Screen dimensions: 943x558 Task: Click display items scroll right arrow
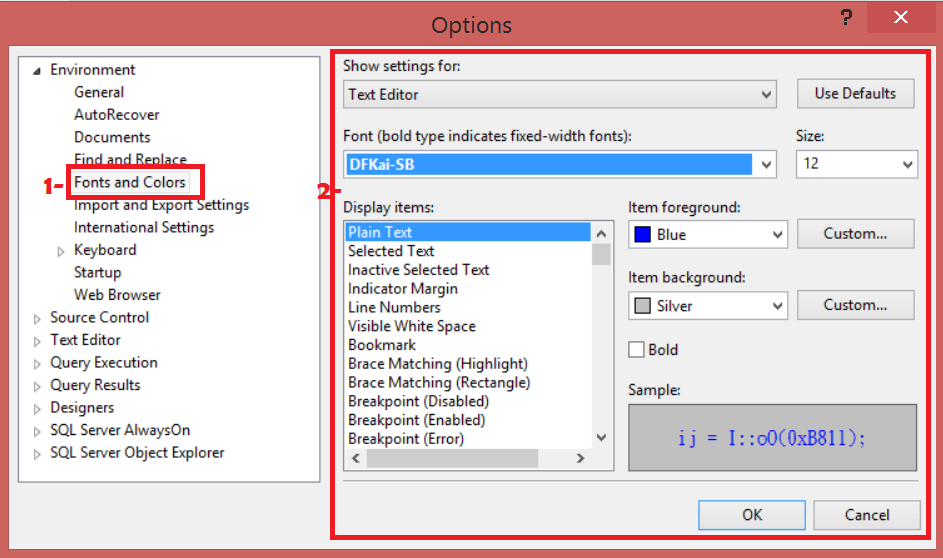coord(580,458)
